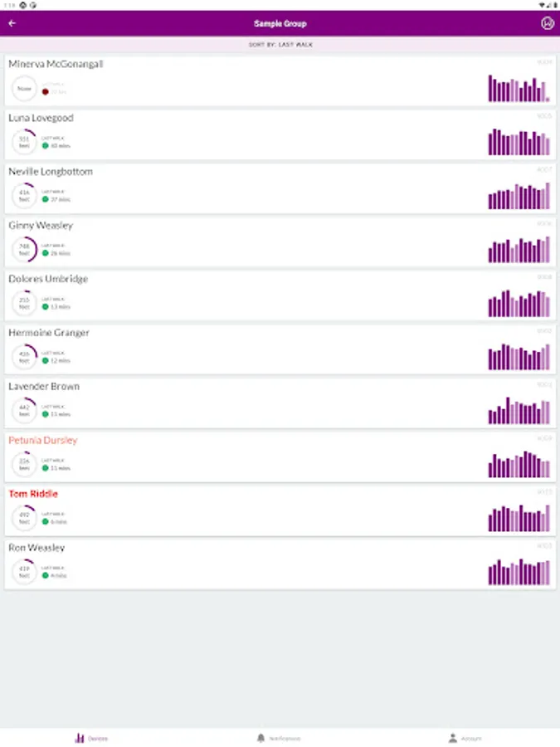Go to the Account tab

click(465, 738)
